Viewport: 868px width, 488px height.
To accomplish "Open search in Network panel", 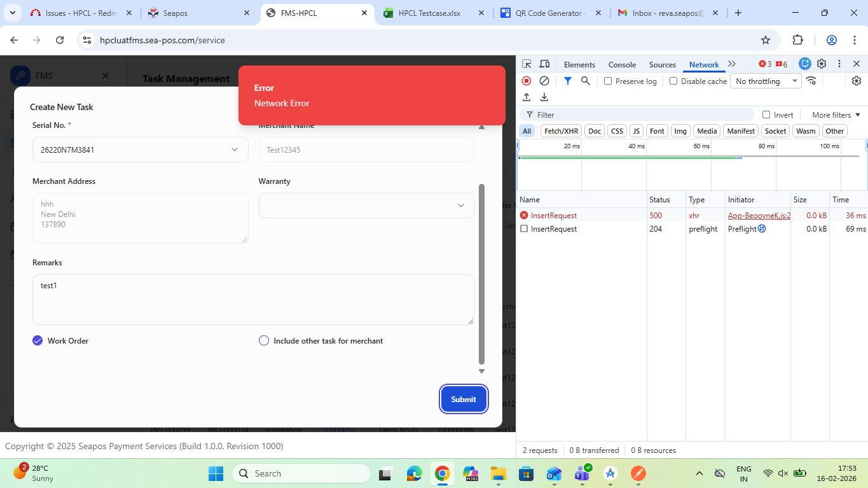I will coord(585,81).
